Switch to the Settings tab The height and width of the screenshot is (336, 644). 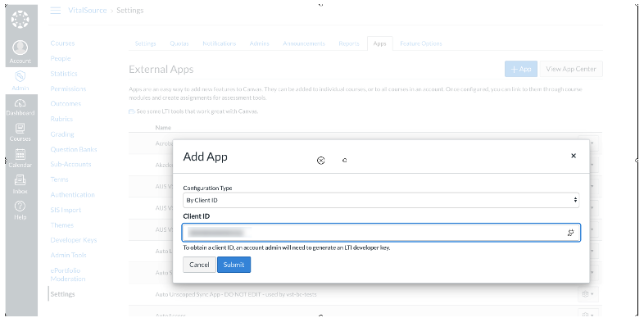coord(145,43)
